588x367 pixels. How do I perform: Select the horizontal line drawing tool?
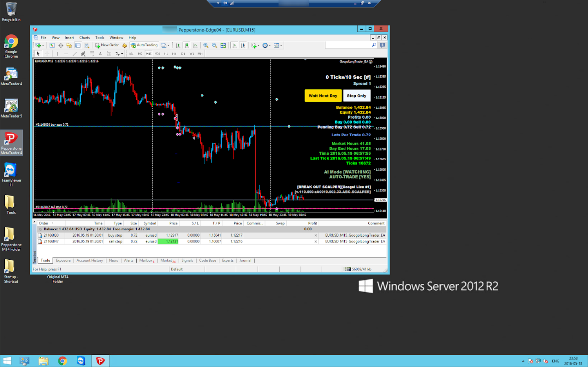[x=66, y=54]
